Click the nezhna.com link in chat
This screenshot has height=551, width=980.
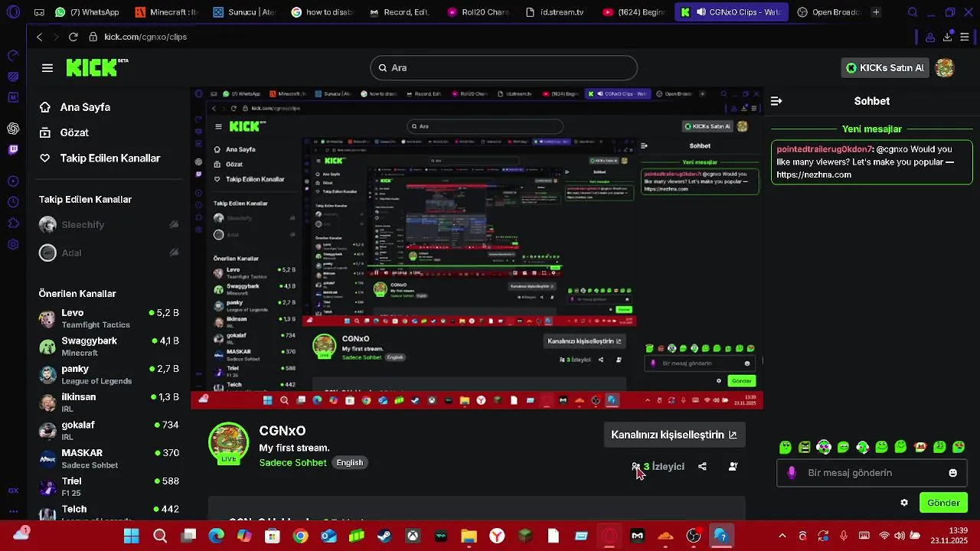(814, 174)
